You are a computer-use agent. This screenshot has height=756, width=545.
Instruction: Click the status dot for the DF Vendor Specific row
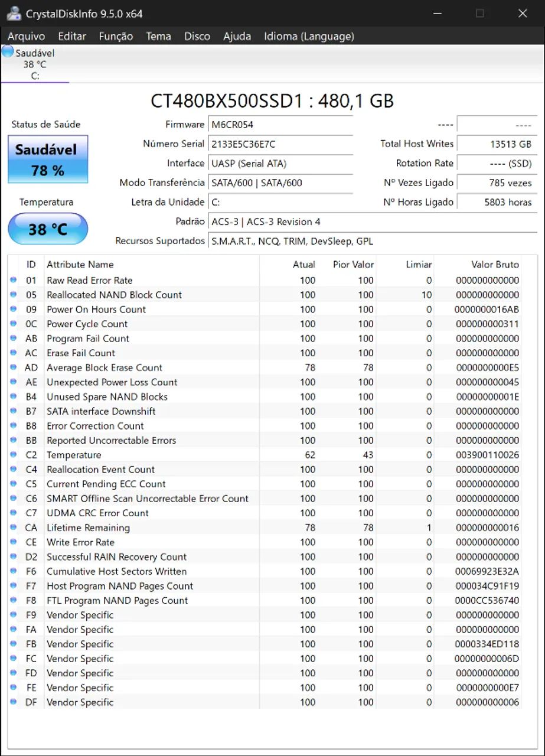13,702
